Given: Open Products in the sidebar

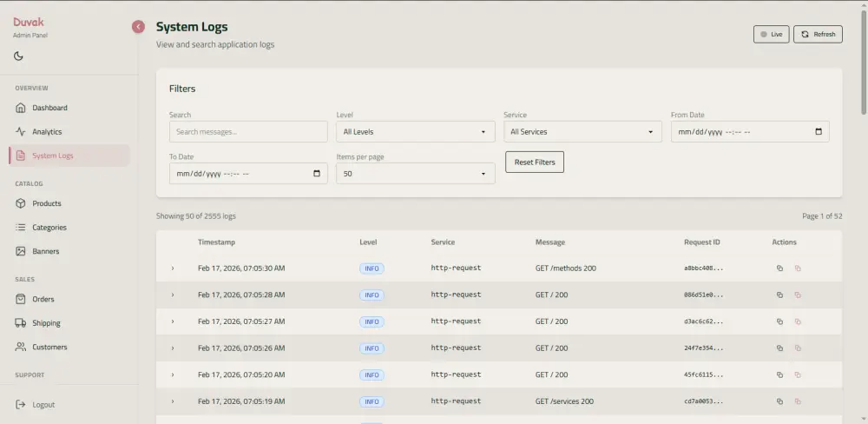Looking at the screenshot, I should click(69, 203).
